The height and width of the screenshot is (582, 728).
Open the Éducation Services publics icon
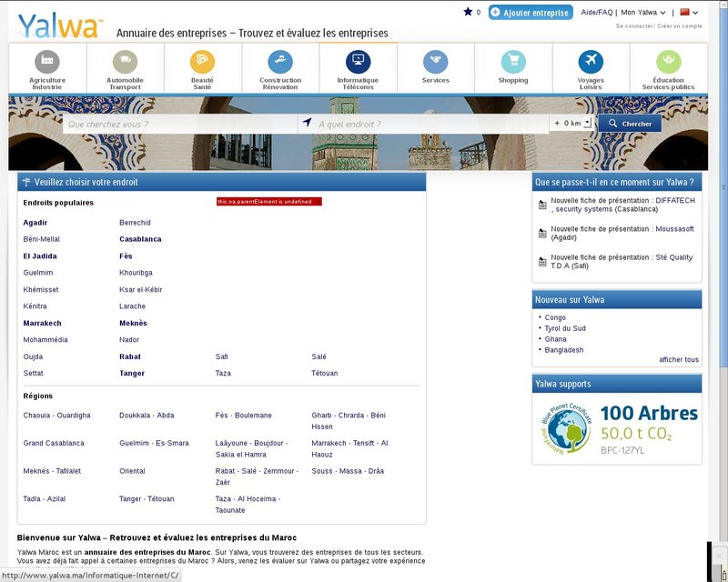point(669,61)
